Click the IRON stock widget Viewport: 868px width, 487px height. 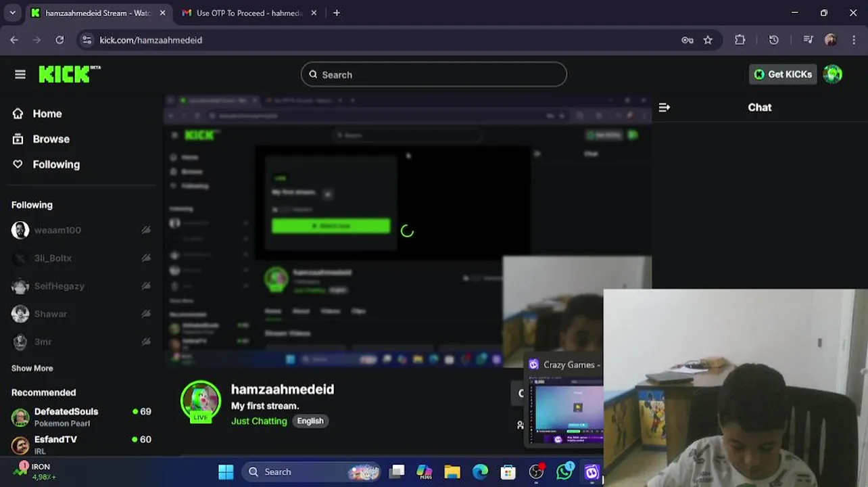[x=35, y=471]
